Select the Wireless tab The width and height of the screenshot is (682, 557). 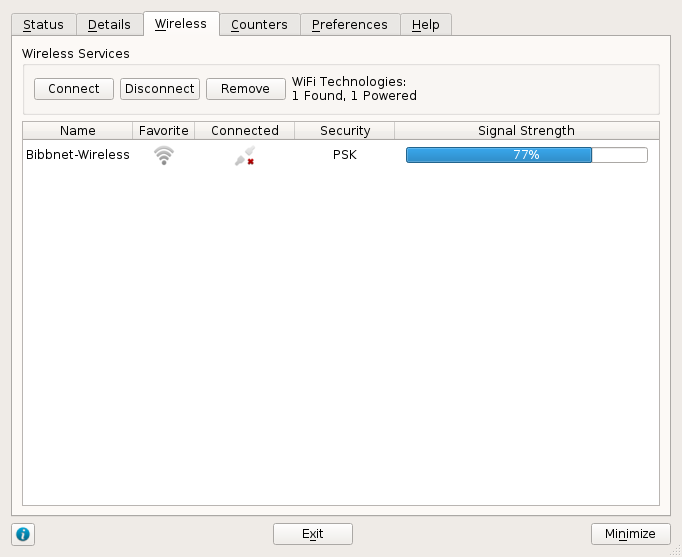[x=181, y=23]
